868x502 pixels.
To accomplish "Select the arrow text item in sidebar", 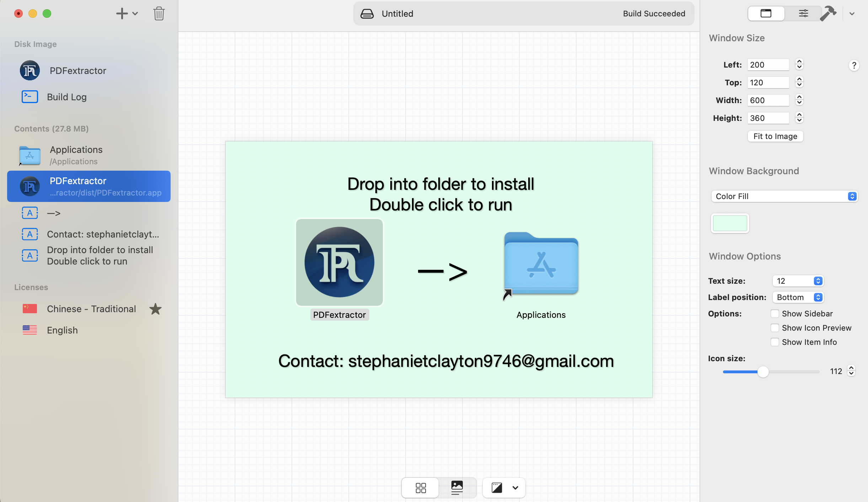I will pyautogui.click(x=89, y=213).
